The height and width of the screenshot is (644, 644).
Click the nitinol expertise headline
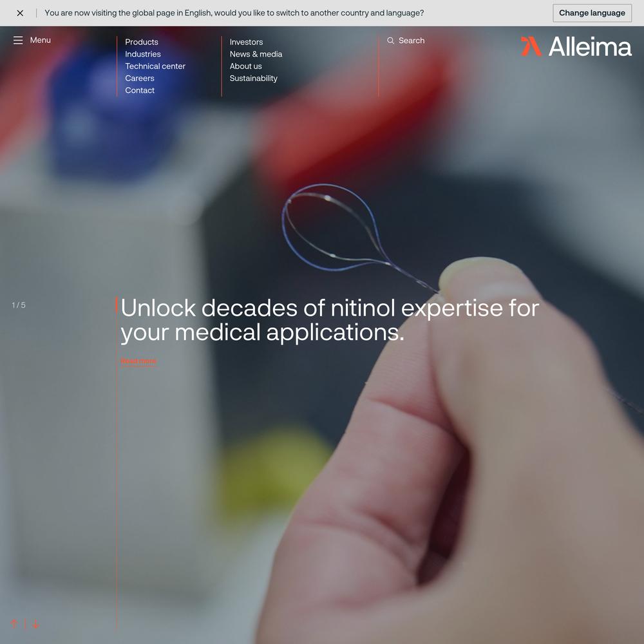[x=330, y=319]
